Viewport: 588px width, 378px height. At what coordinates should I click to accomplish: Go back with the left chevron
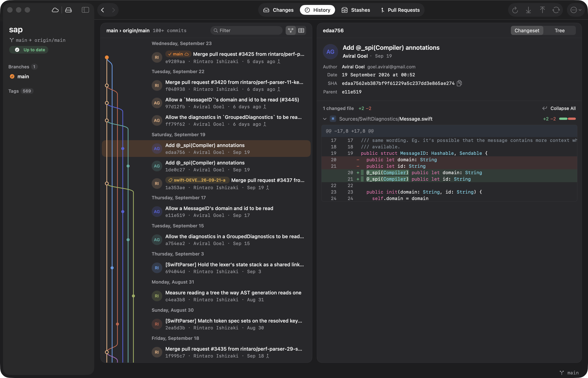[x=103, y=10]
